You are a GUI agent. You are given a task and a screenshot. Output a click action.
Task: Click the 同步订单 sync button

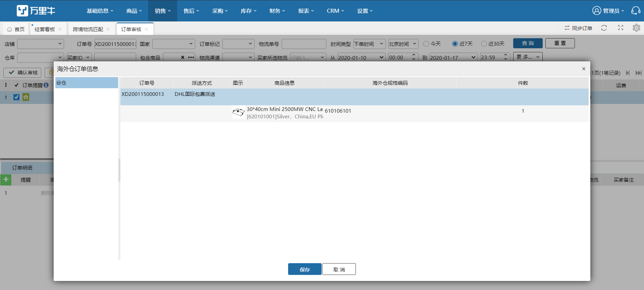578,28
